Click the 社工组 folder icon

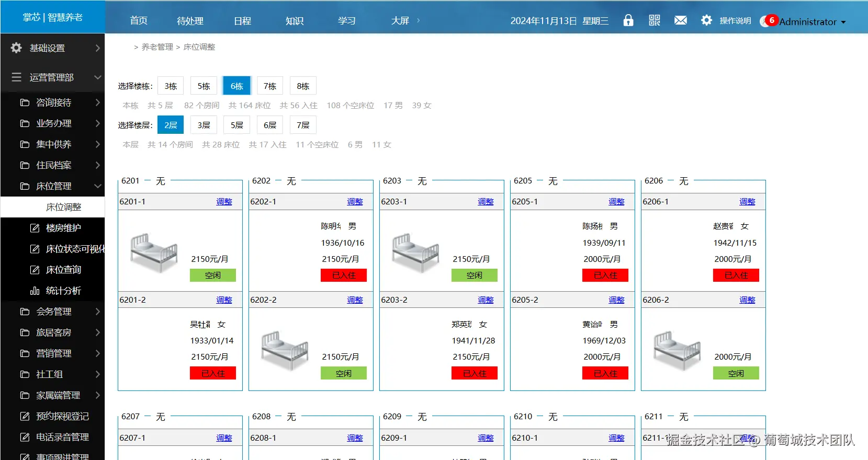(x=25, y=374)
